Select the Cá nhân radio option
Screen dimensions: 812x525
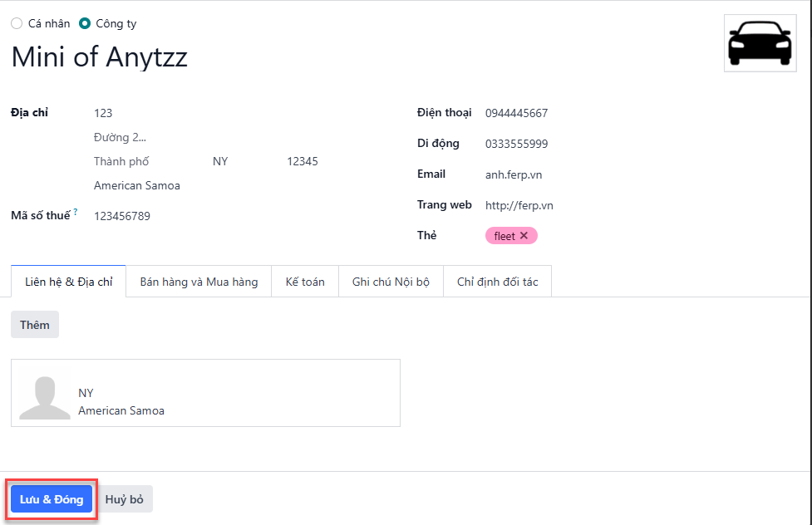17,23
